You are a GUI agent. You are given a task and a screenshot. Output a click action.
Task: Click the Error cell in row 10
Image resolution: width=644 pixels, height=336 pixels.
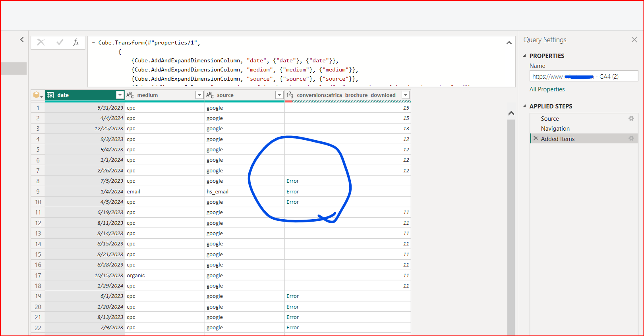coord(348,202)
